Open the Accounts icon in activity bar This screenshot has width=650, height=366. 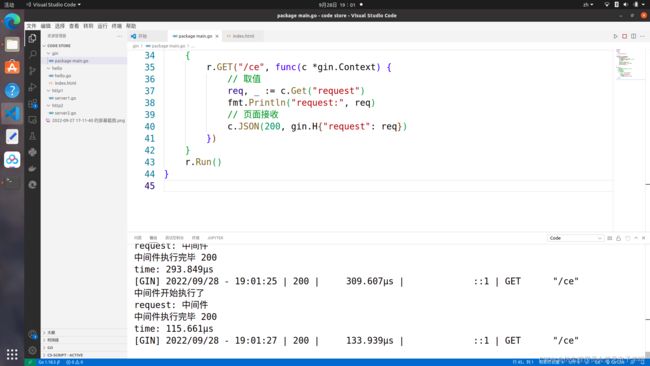pyautogui.click(x=32, y=334)
